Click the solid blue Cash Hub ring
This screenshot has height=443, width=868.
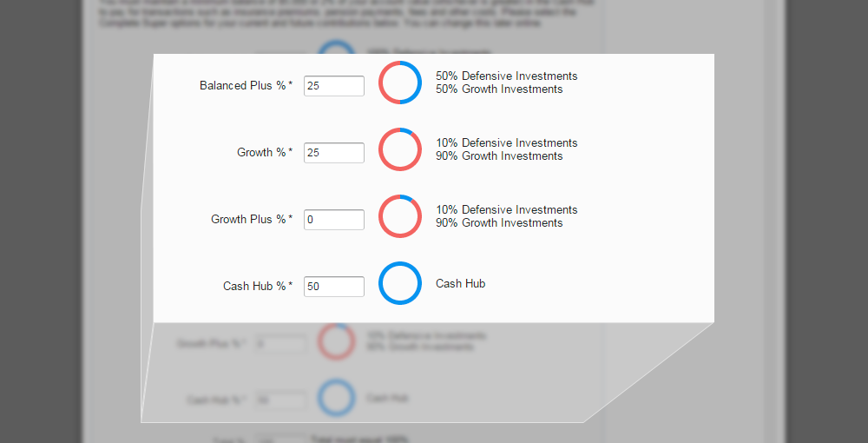pyautogui.click(x=400, y=283)
